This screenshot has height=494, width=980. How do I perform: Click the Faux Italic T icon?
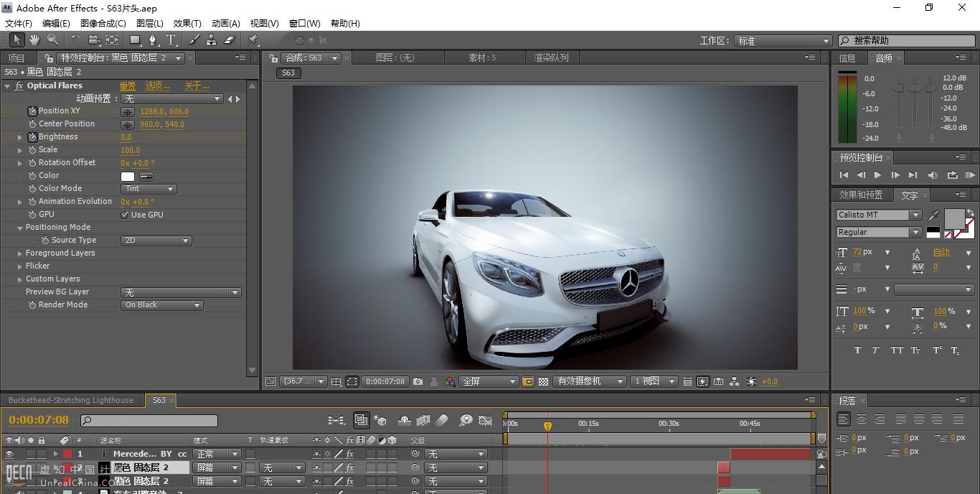(876, 350)
